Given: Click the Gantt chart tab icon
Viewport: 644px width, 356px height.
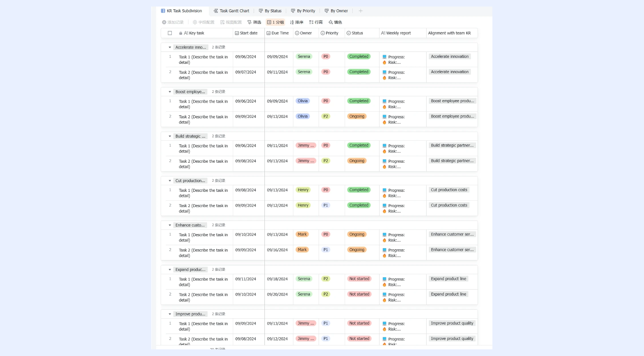Looking at the screenshot, I should tap(216, 11).
